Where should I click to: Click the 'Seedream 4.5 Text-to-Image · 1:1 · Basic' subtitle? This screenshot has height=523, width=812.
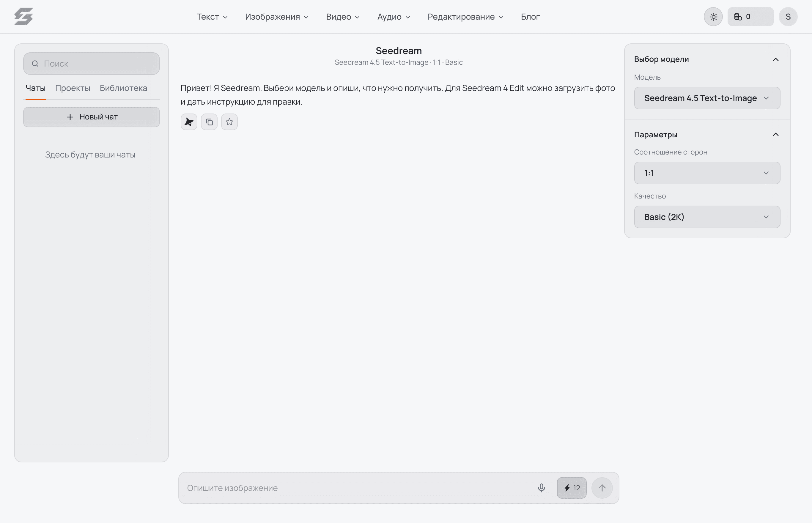(x=399, y=62)
